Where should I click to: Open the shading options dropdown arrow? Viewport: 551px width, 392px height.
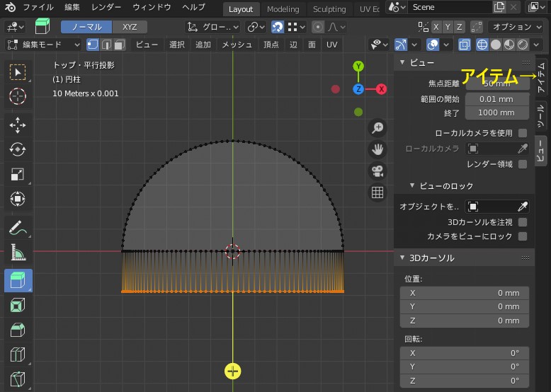pyautogui.click(x=536, y=45)
